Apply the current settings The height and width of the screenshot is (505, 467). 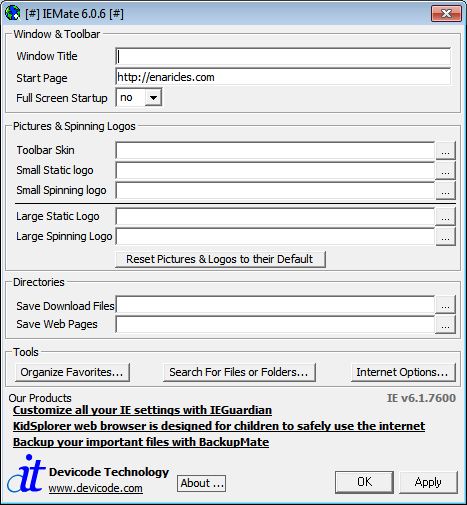(x=428, y=482)
